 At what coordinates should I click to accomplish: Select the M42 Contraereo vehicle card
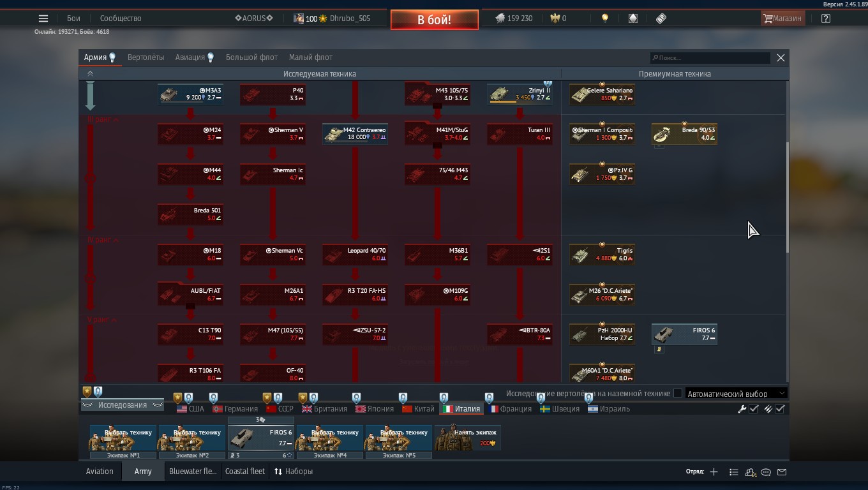pos(355,133)
